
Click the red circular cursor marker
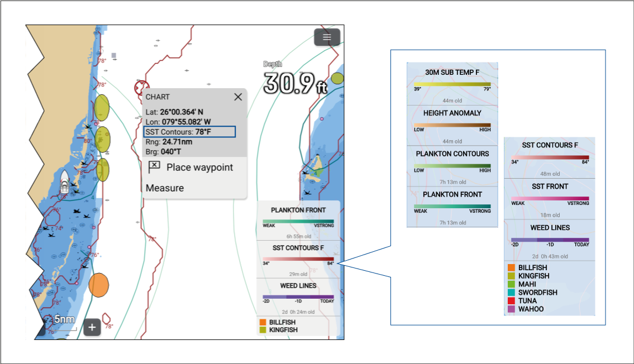(140, 87)
